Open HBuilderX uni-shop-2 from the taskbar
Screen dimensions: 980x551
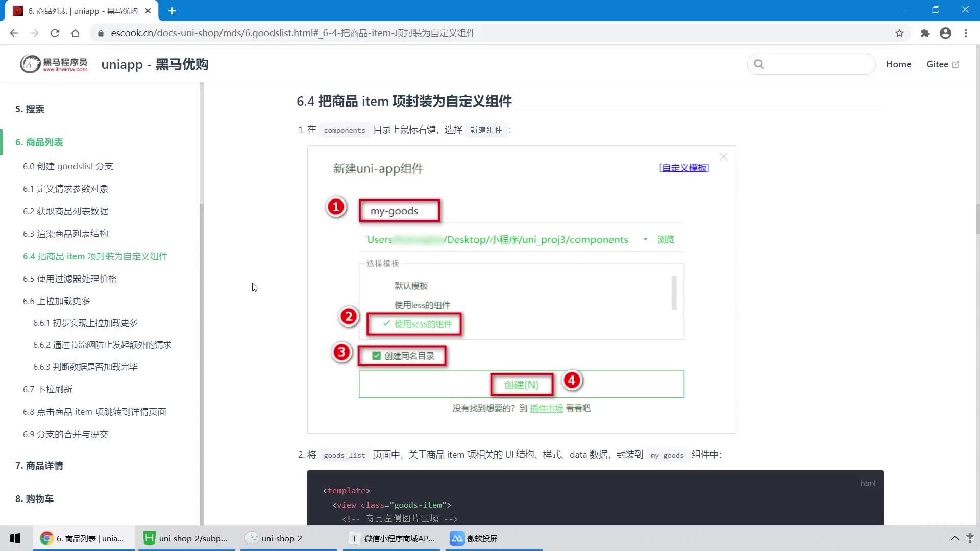pos(186,538)
